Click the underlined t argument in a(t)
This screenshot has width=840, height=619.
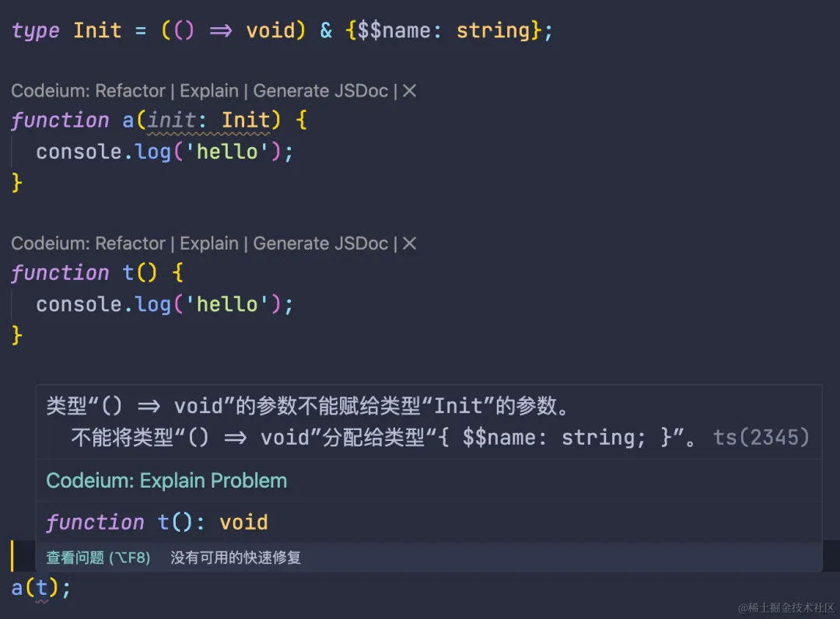tap(42, 587)
